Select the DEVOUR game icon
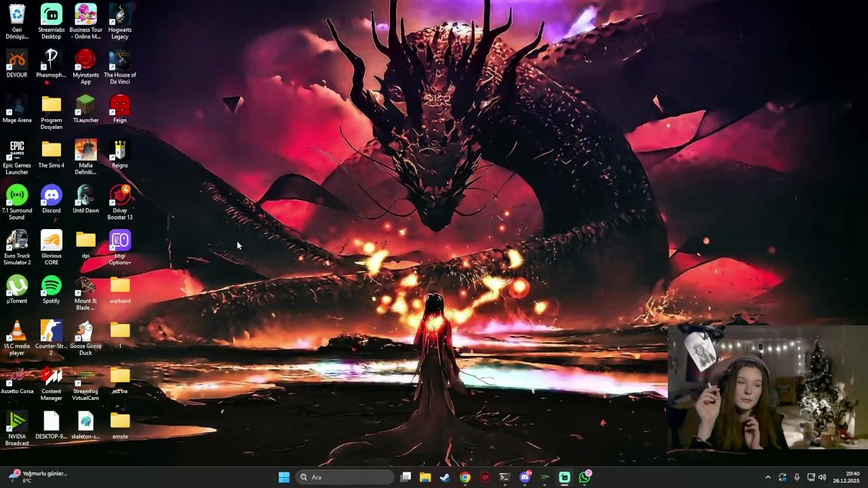 point(17,64)
